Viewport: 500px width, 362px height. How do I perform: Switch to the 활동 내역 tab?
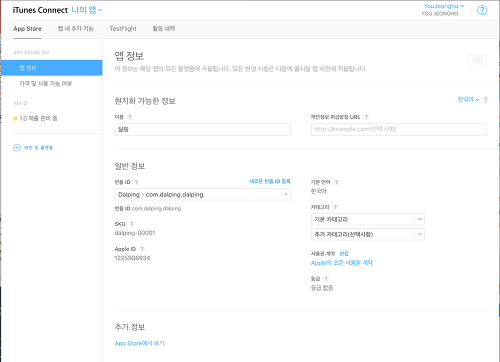(x=164, y=29)
